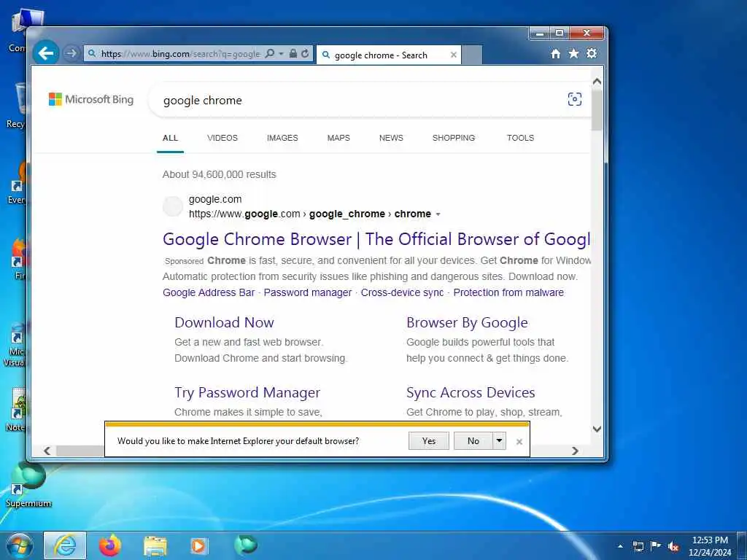This screenshot has height=560, width=747.
Task: Refresh the page with the reload icon
Action: pos(306,54)
